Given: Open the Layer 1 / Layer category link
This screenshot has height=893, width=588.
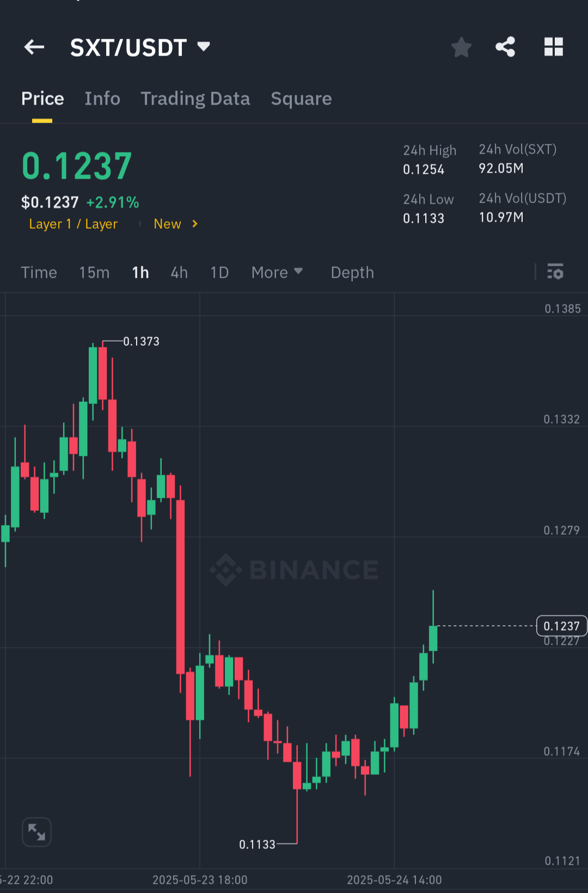Looking at the screenshot, I should pyautogui.click(x=73, y=224).
